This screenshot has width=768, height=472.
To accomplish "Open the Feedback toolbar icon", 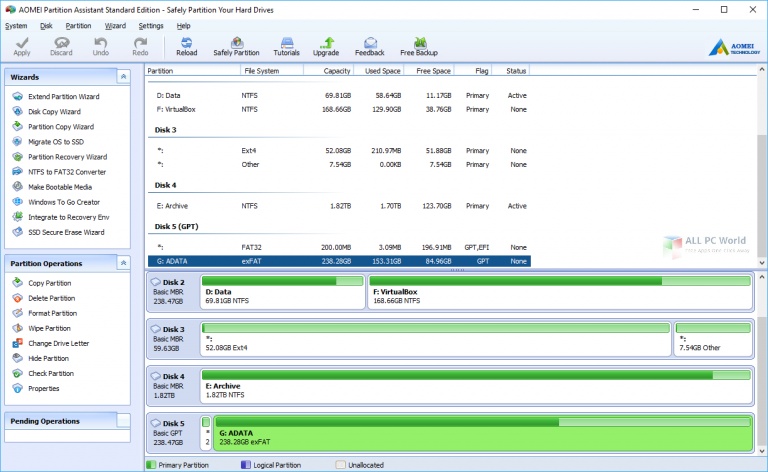I will [370, 47].
